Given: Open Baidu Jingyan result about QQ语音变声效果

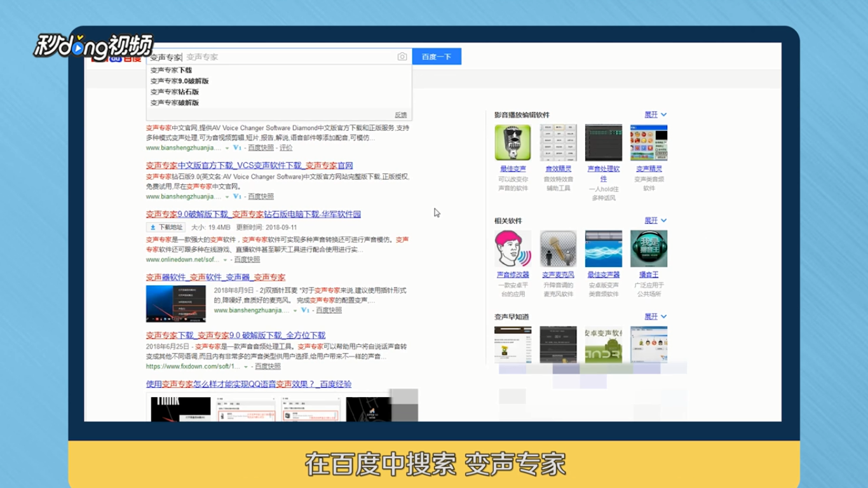Looking at the screenshot, I should (x=248, y=384).
